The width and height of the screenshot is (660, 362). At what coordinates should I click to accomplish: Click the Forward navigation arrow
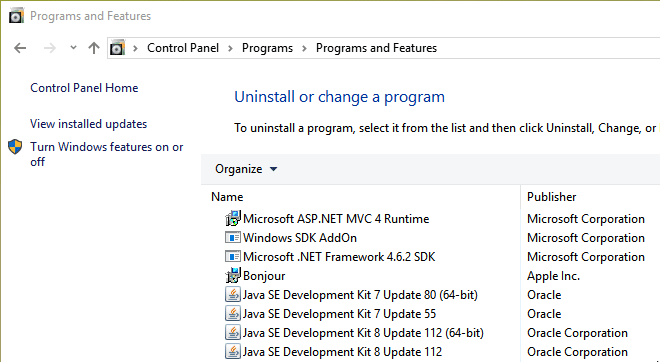pos(50,48)
